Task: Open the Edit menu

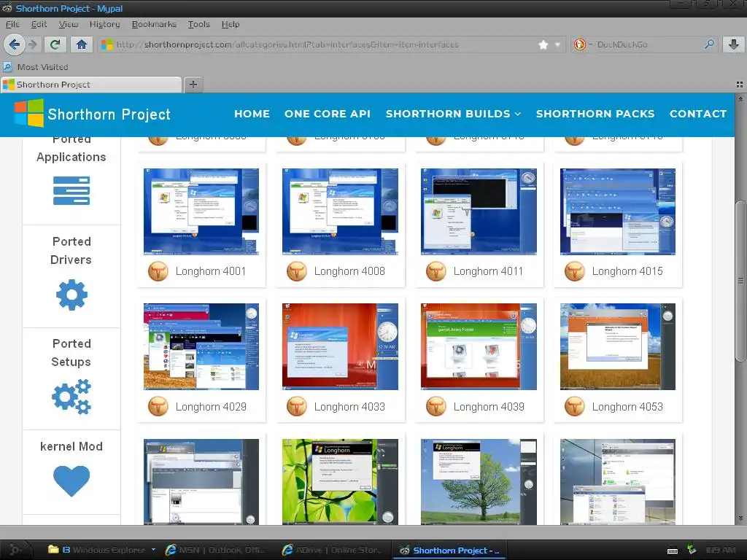Action: point(39,24)
